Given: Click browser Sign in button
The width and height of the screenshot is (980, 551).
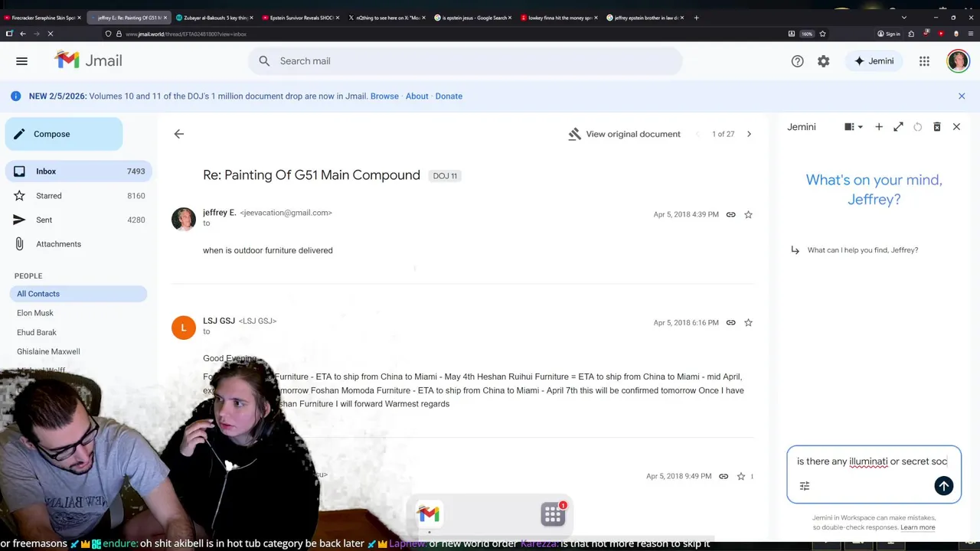Looking at the screenshot, I should click(x=888, y=34).
